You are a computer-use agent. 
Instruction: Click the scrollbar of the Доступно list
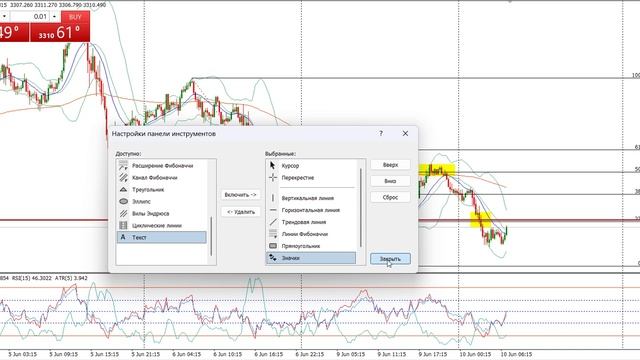tap(211, 236)
